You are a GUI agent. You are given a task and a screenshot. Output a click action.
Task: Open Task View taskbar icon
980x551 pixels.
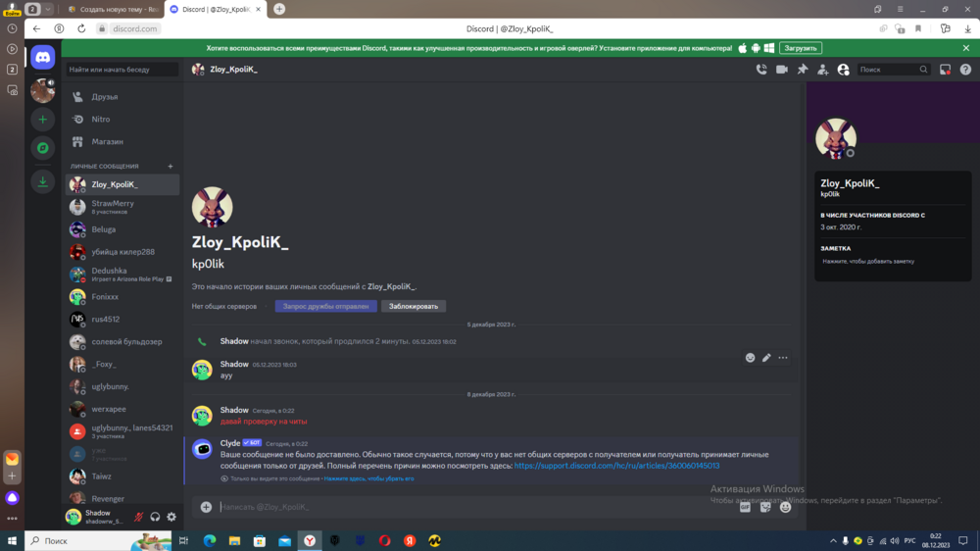[184, 541]
